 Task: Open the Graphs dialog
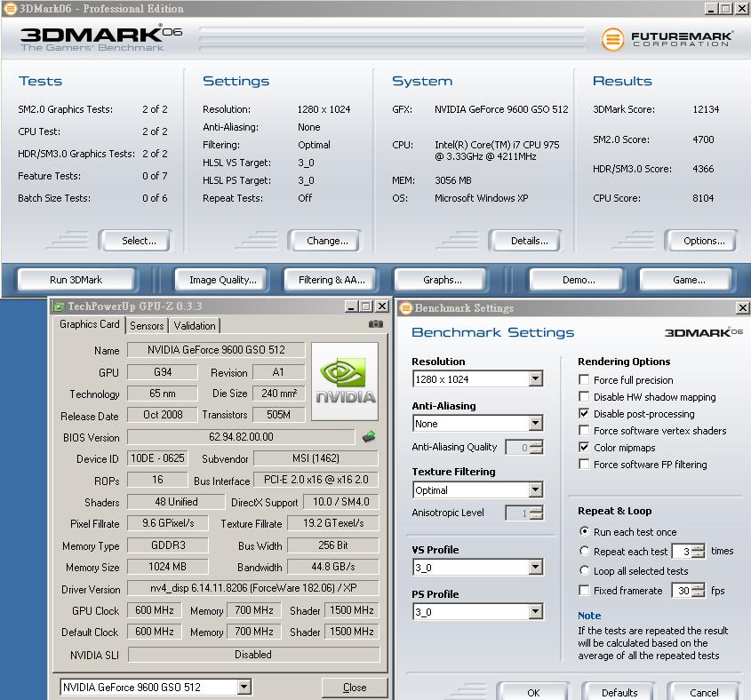(442, 280)
